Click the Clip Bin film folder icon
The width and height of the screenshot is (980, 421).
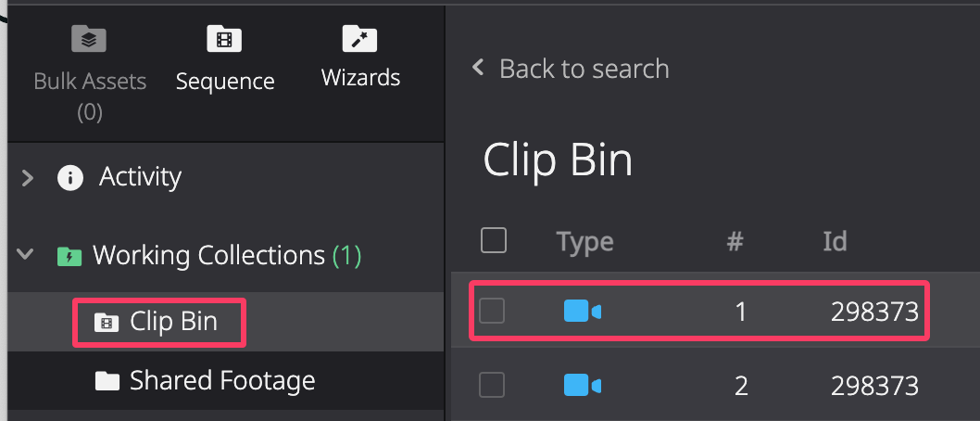(x=107, y=323)
